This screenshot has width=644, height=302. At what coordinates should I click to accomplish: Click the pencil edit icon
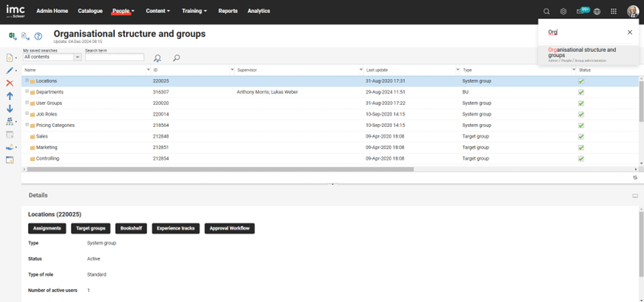pyautogui.click(x=10, y=70)
